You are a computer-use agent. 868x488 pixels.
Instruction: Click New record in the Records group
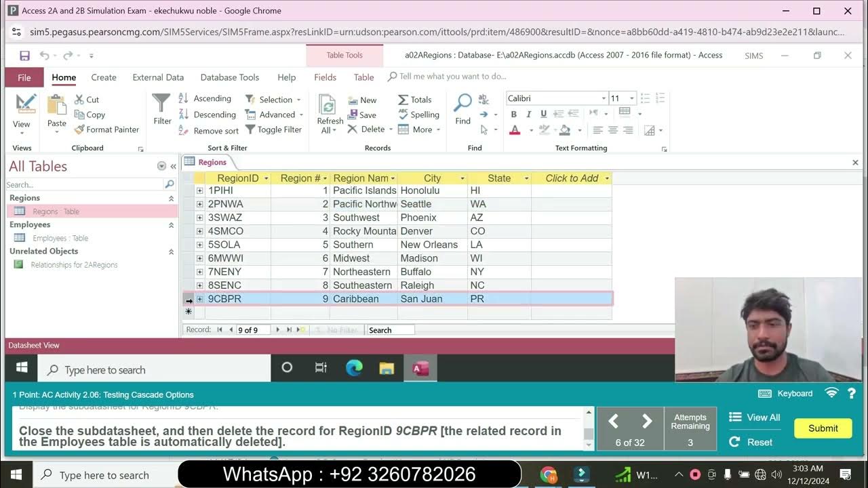coord(362,100)
